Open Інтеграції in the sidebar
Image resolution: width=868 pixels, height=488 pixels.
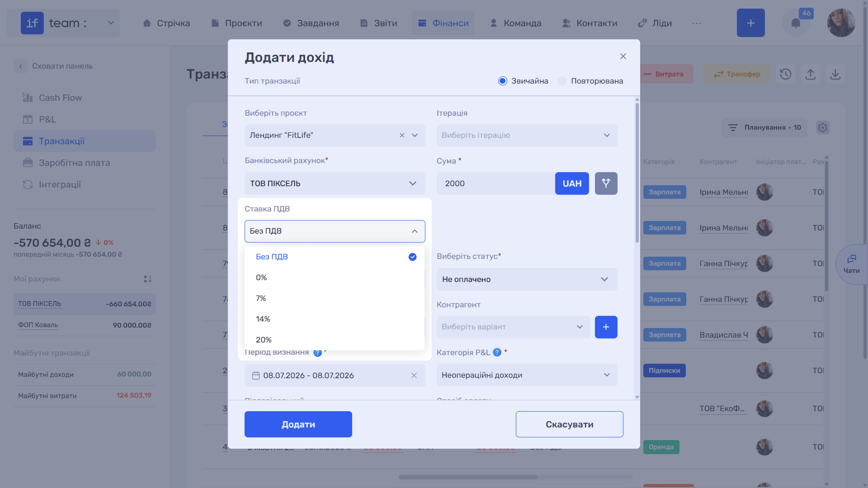[85, 185]
